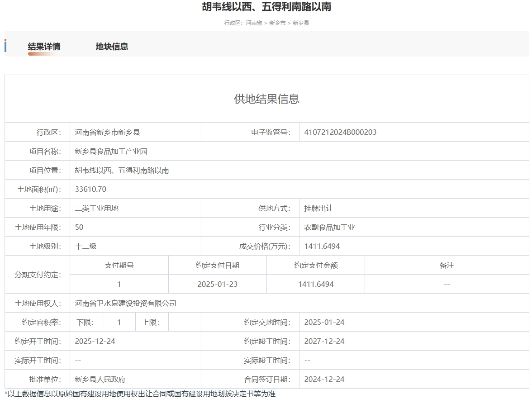
Task: Click the 下限 label in plot ratio row
Action: [85, 322]
